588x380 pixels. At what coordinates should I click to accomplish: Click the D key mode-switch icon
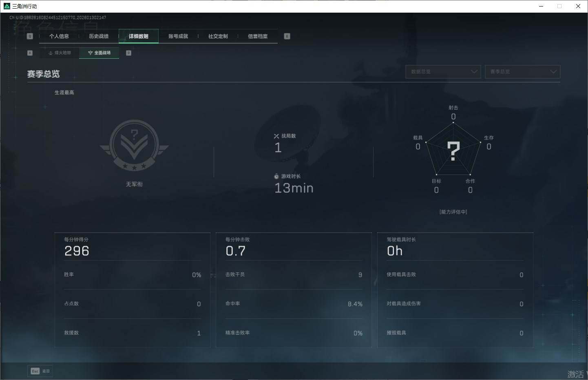128,53
